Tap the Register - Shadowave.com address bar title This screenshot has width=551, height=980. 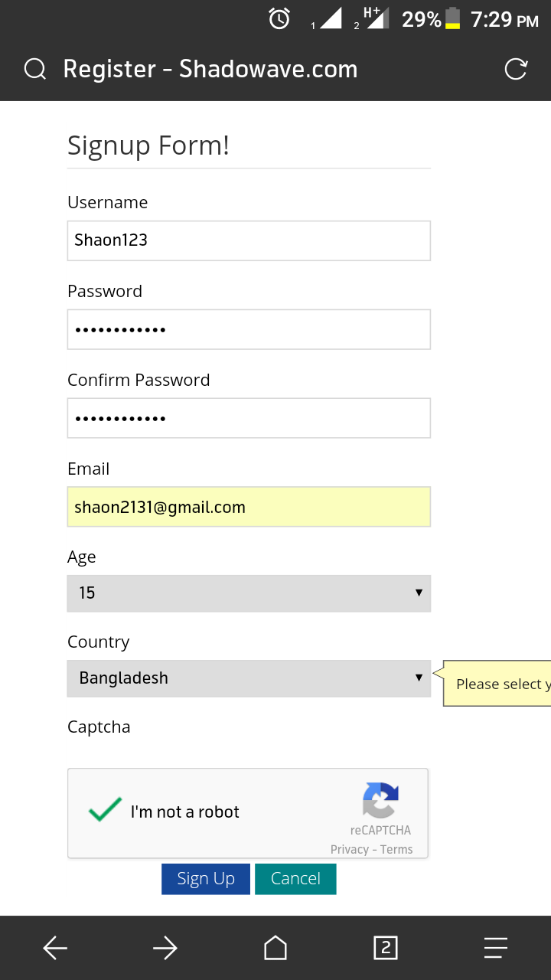tap(210, 70)
